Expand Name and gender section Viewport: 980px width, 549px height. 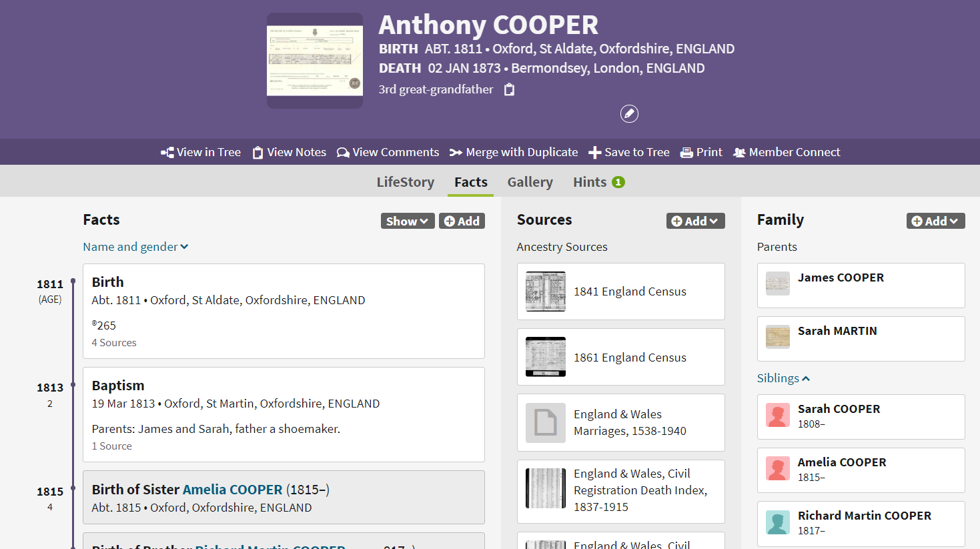point(135,247)
